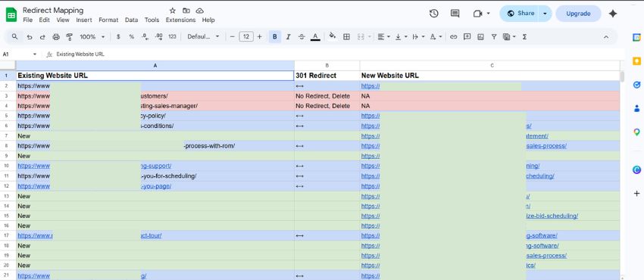The width and height of the screenshot is (644, 280).
Task: Open text rotation dropdown
Action: tap(436, 37)
